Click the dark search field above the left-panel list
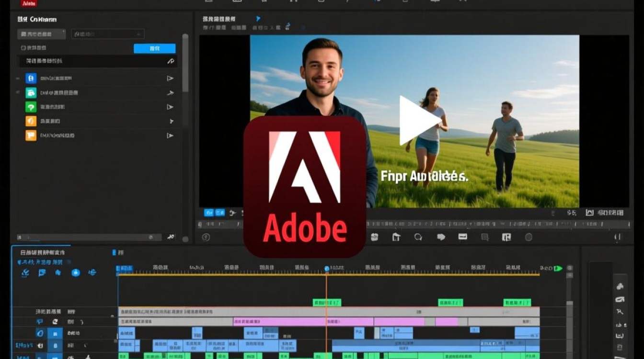644x359 pixels. [98, 61]
